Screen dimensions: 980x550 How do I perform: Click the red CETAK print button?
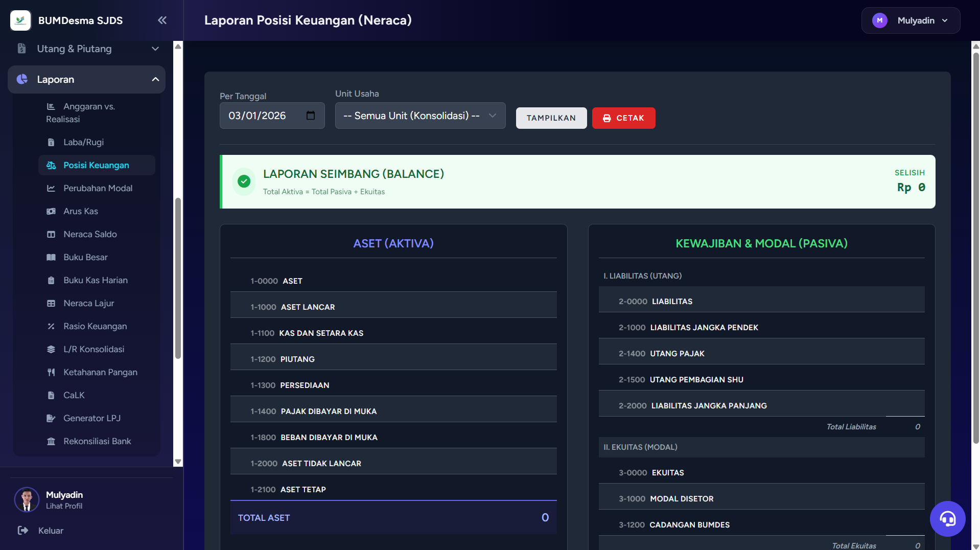(x=623, y=118)
